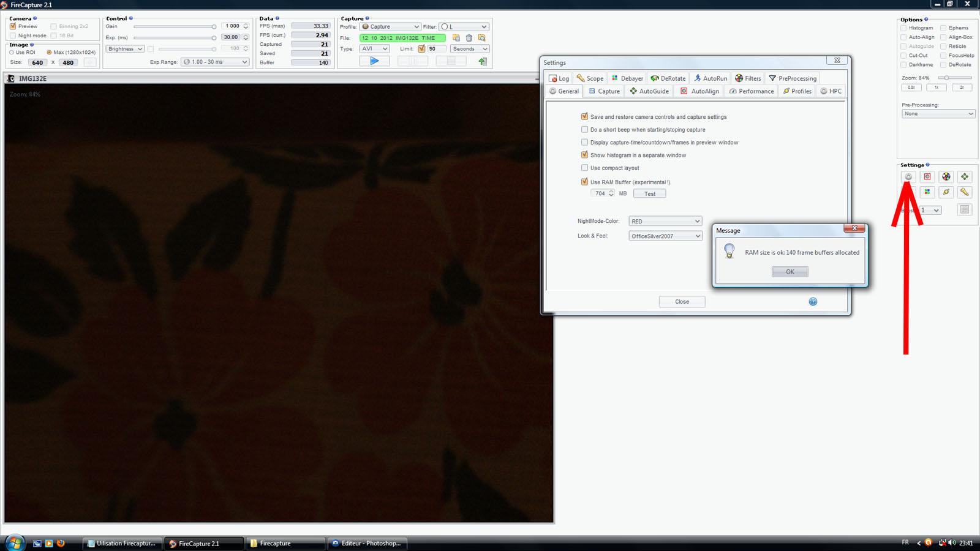The image size is (980, 551).
Task: Open the yellow telescope Scope settings icon
Action: [x=965, y=192]
